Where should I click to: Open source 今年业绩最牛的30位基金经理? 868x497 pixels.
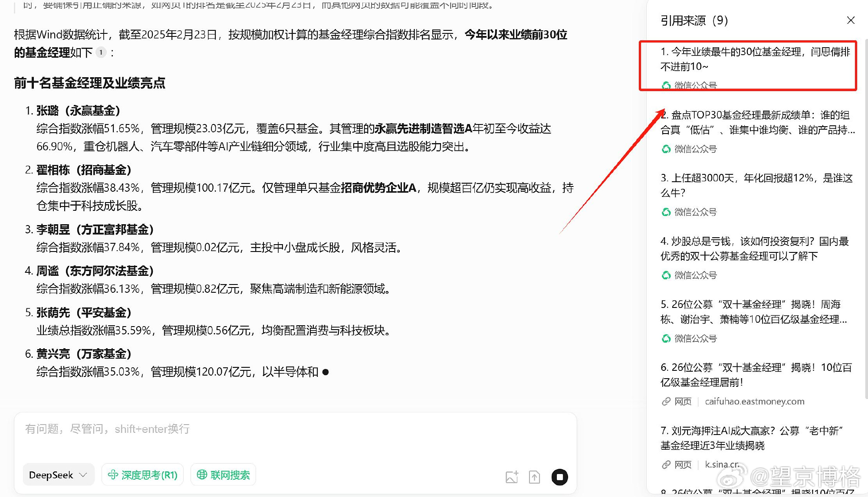click(755, 59)
